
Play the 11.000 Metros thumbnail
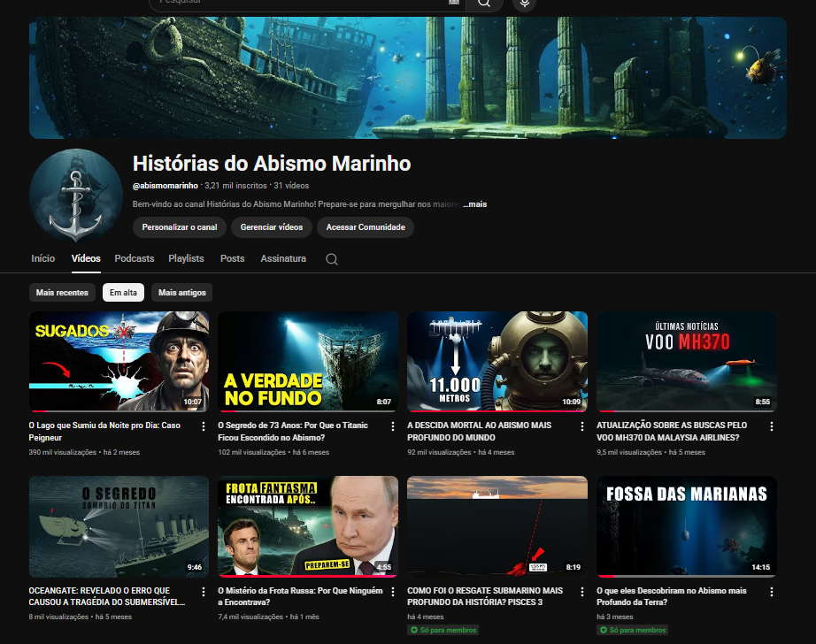click(497, 362)
